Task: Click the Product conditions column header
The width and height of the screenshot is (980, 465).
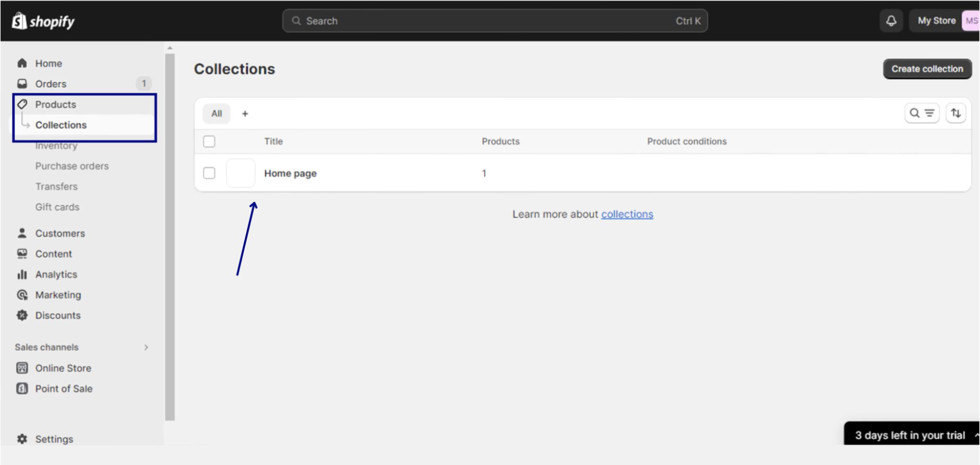Action: [x=686, y=141]
